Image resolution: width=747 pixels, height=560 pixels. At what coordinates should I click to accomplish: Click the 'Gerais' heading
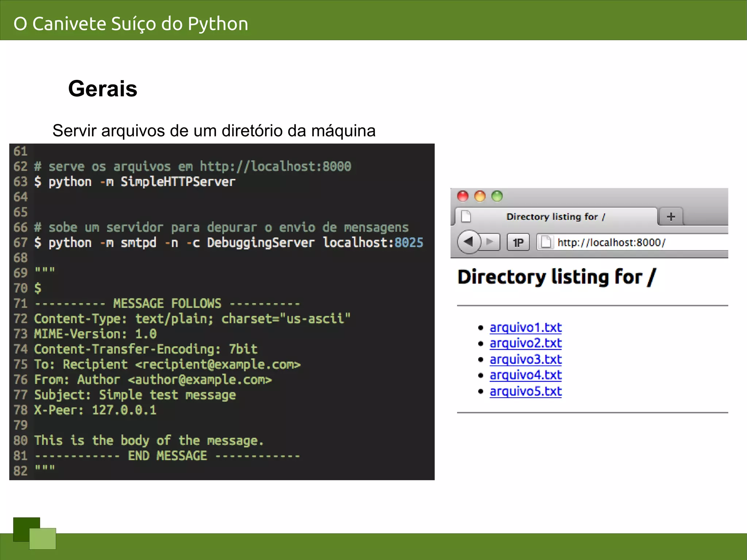point(102,89)
